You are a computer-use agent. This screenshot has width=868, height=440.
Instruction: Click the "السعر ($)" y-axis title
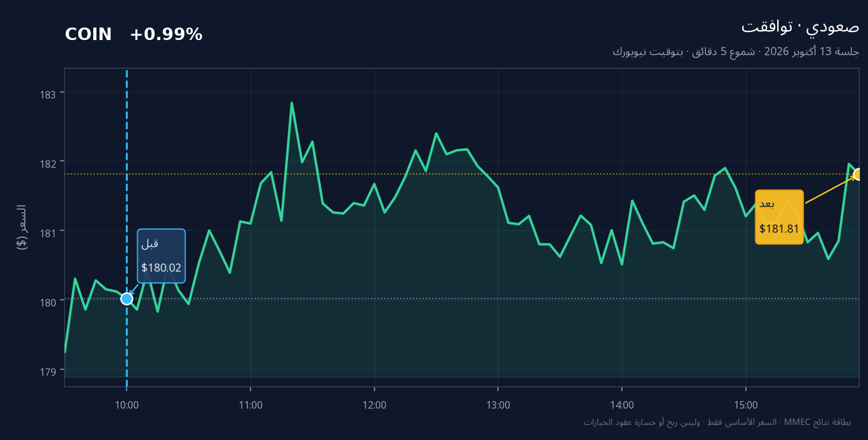(22, 227)
